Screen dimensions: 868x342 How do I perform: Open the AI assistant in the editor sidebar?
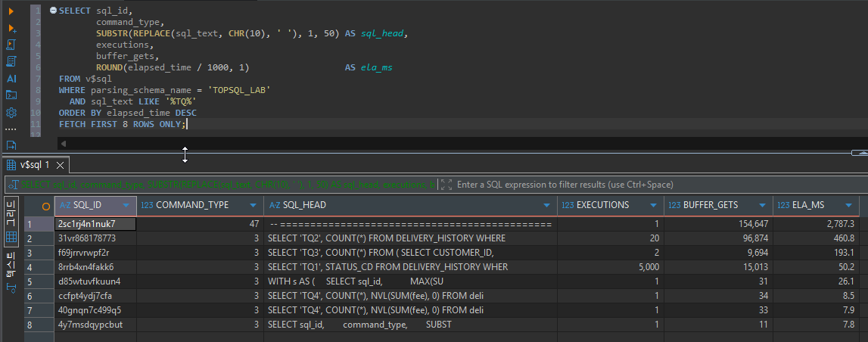pyautogui.click(x=11, y=79)
